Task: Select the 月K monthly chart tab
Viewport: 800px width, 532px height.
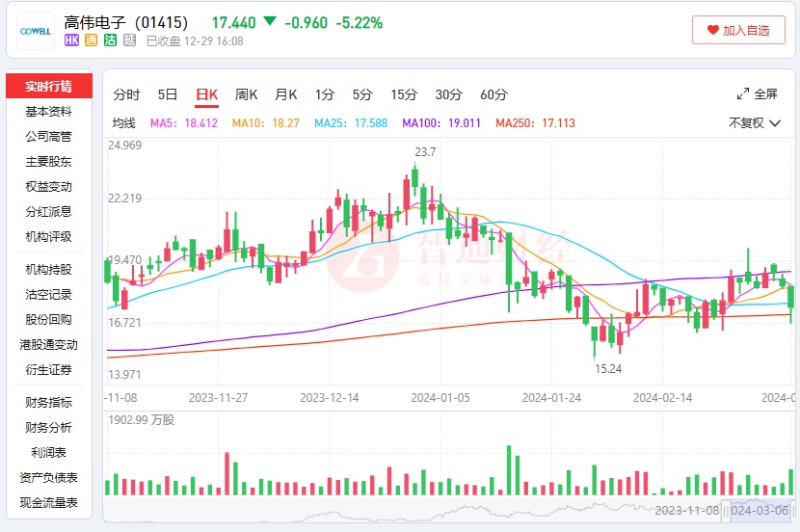Action: pyautogui.click(x=286, y=94)
